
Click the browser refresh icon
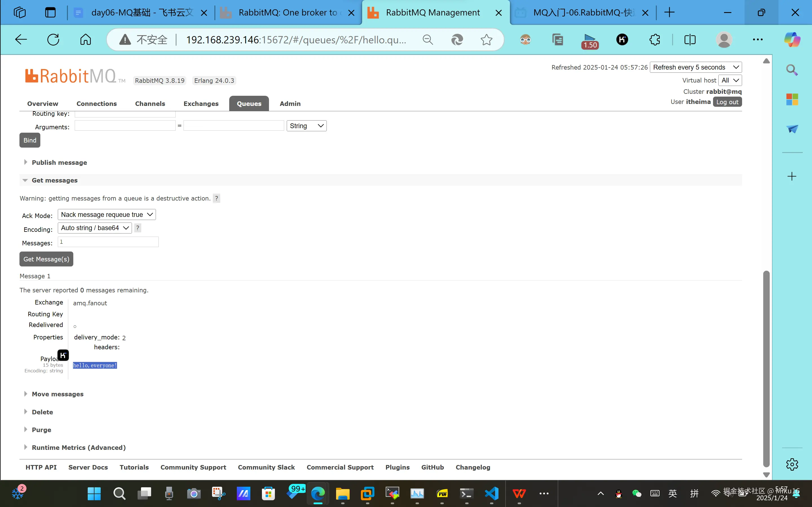(53, 39)
